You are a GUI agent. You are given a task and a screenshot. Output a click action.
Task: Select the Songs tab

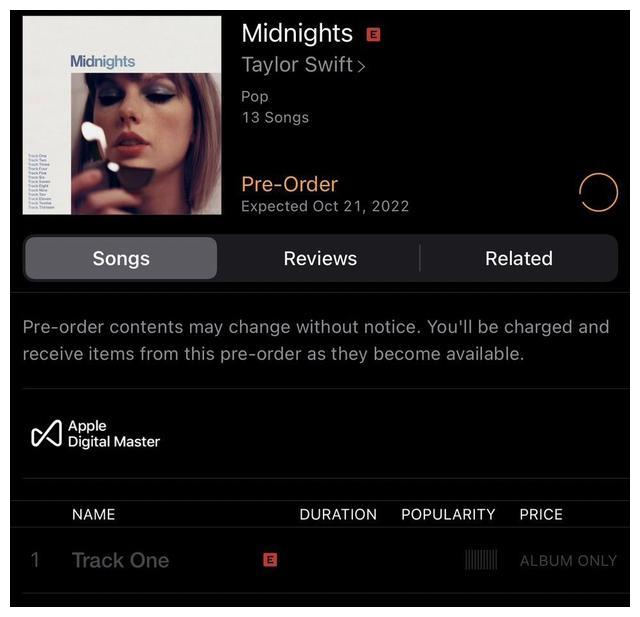tap(121, 258)
